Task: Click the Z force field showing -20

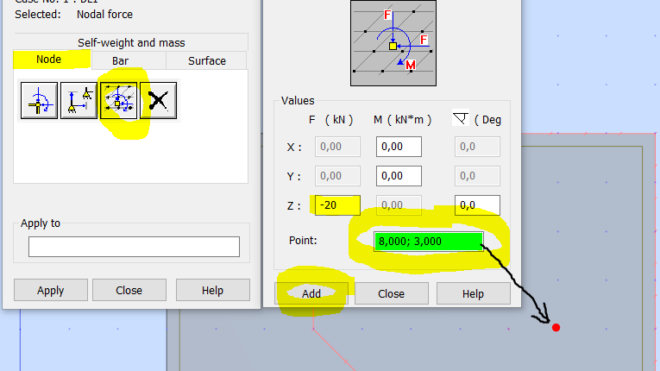Action: click(x=338, y=205)
